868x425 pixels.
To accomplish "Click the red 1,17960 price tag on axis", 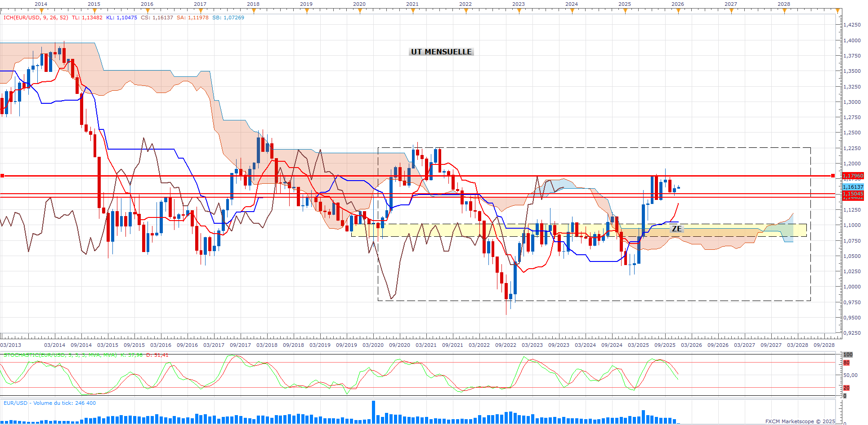I will (853, 176).
